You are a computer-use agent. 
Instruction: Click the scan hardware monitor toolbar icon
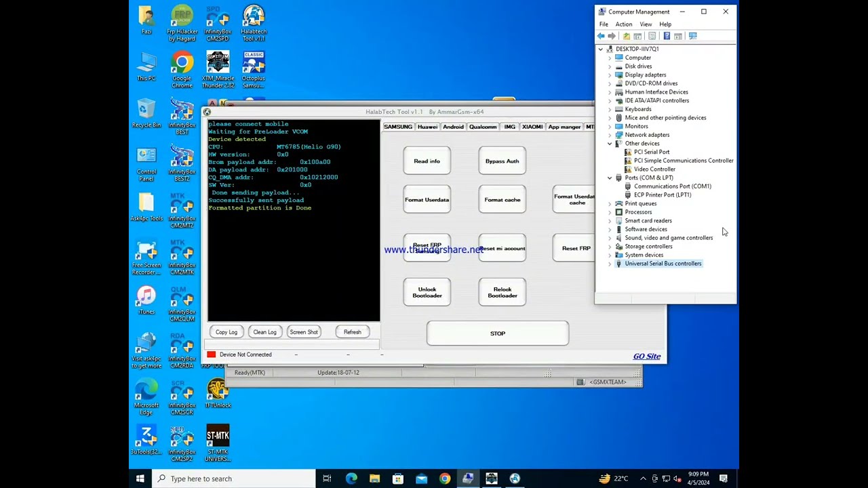692,36
